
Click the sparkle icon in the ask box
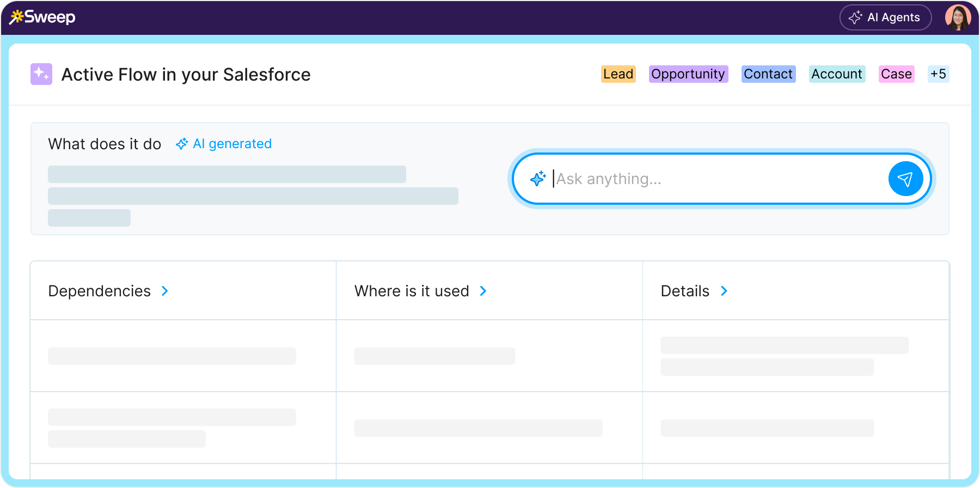[x=538, y=178]
